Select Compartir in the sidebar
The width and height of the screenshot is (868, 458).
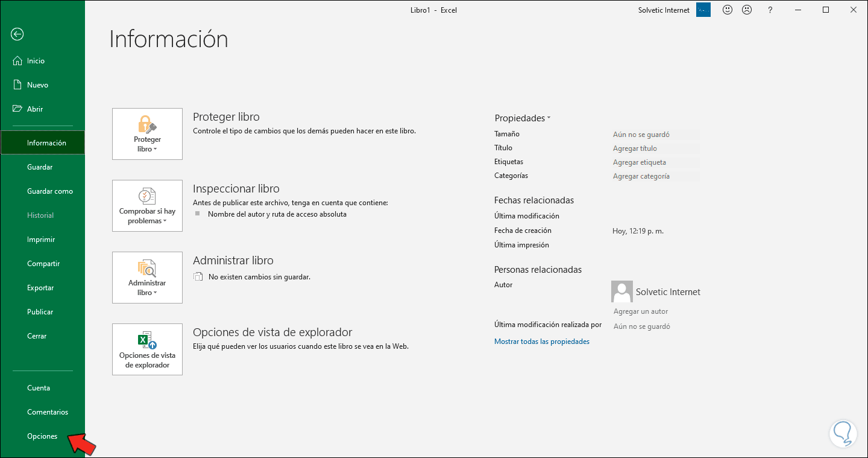[x=43, y=264]
